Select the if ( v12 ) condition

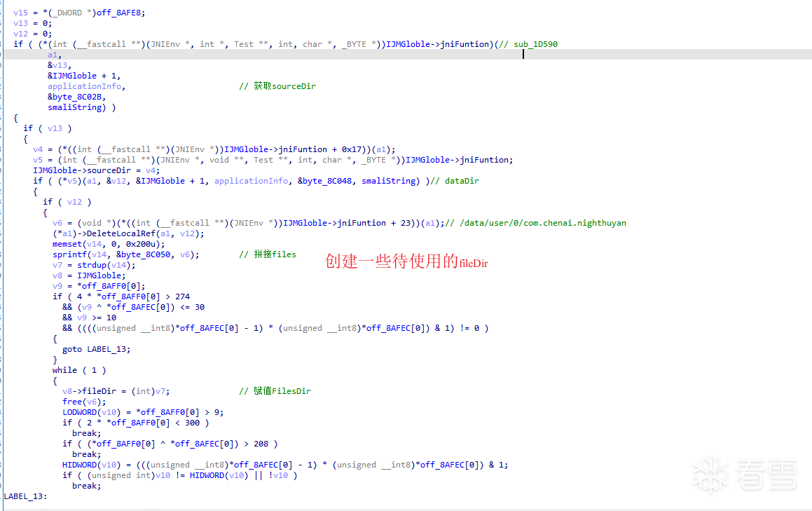(x=67, y=202)
